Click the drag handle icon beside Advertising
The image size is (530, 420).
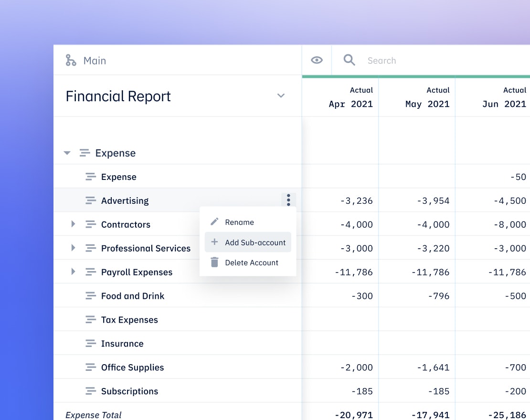click(91, 200)
